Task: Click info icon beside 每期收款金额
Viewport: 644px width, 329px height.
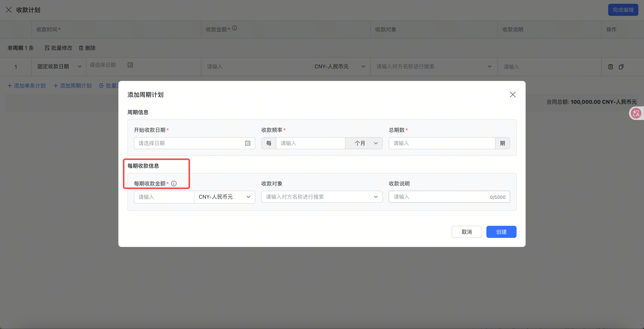Action: pos(174,184)
